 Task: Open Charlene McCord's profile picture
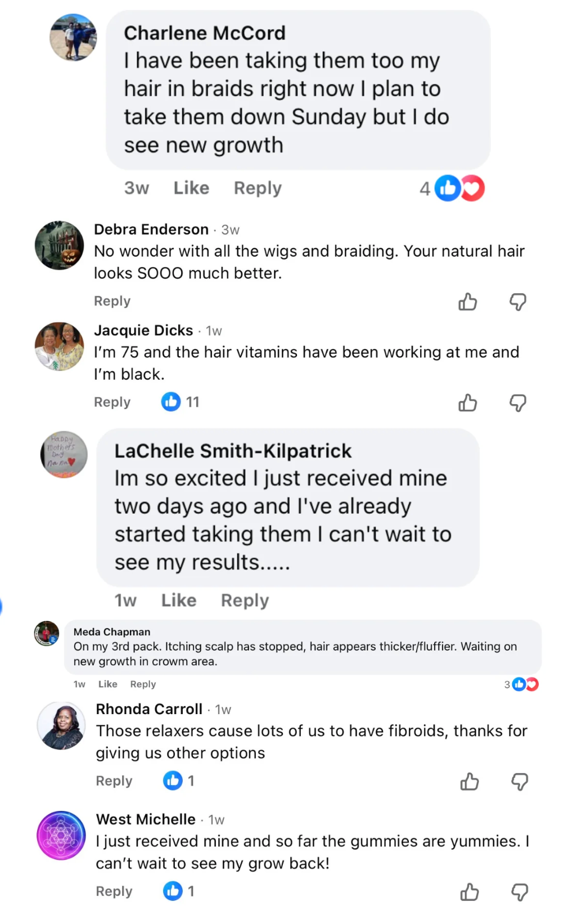click(73, 38)
